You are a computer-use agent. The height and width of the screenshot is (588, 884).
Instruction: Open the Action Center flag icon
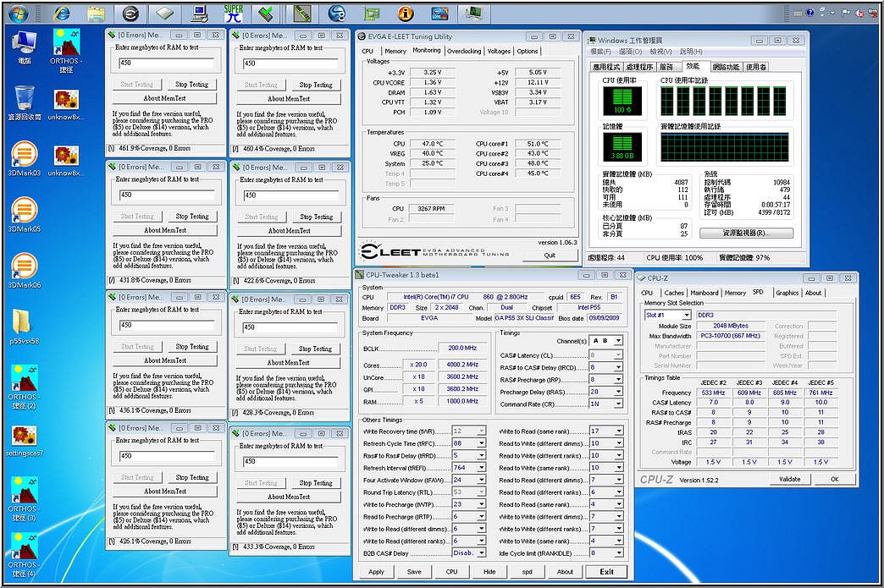point(846,13)
